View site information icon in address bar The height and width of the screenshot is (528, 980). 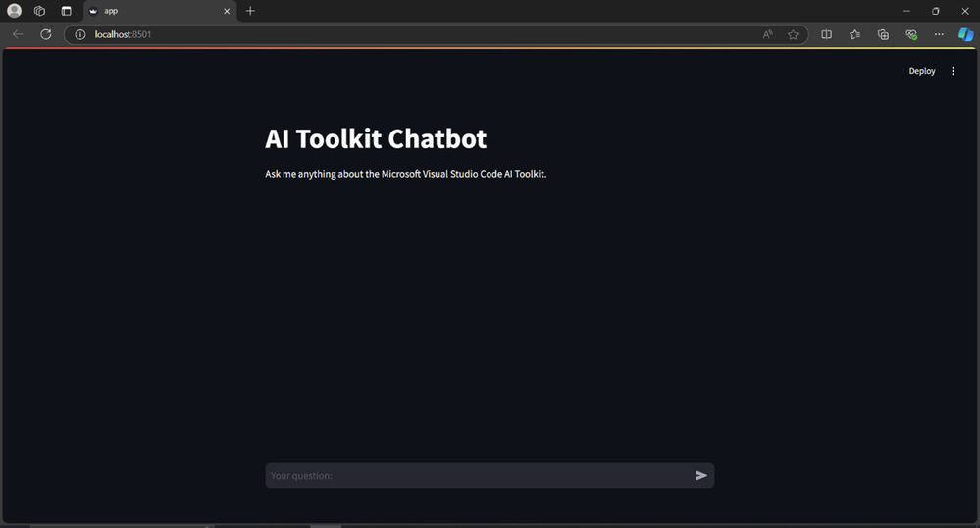(x=80, y=34)
